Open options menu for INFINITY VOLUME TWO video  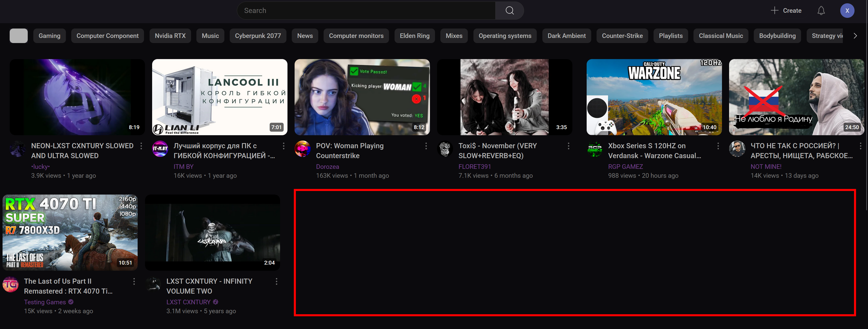pos(277,281)
